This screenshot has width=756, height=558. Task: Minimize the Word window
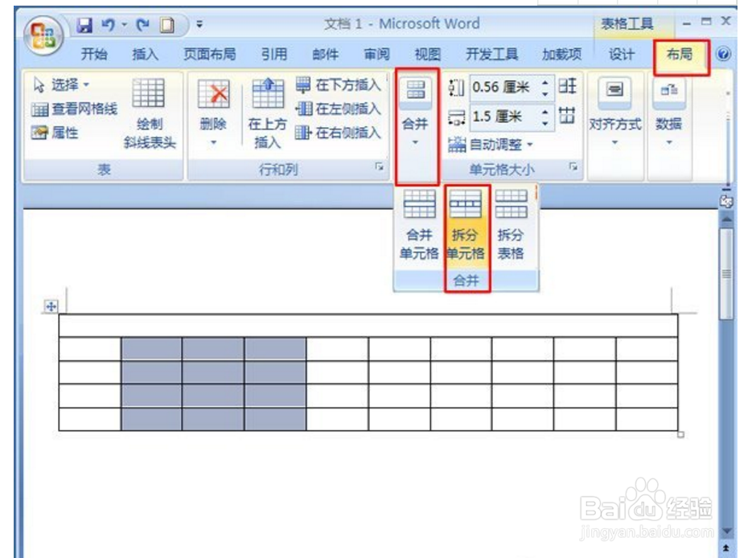687,23
